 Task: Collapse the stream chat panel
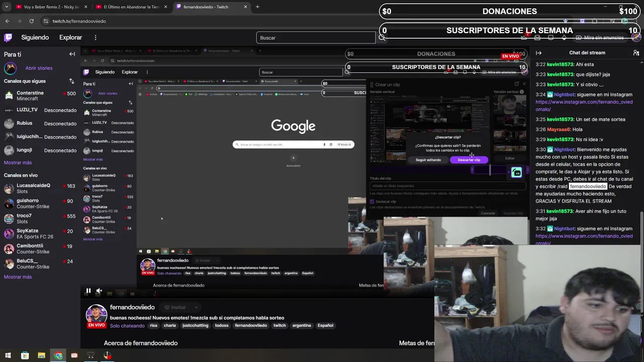coord(538,53)
